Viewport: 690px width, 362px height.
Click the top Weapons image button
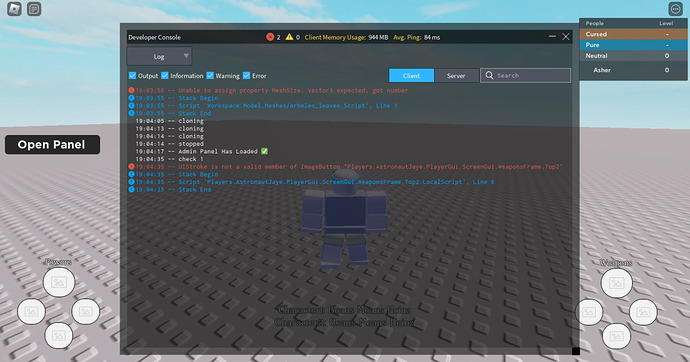(616, 283)
